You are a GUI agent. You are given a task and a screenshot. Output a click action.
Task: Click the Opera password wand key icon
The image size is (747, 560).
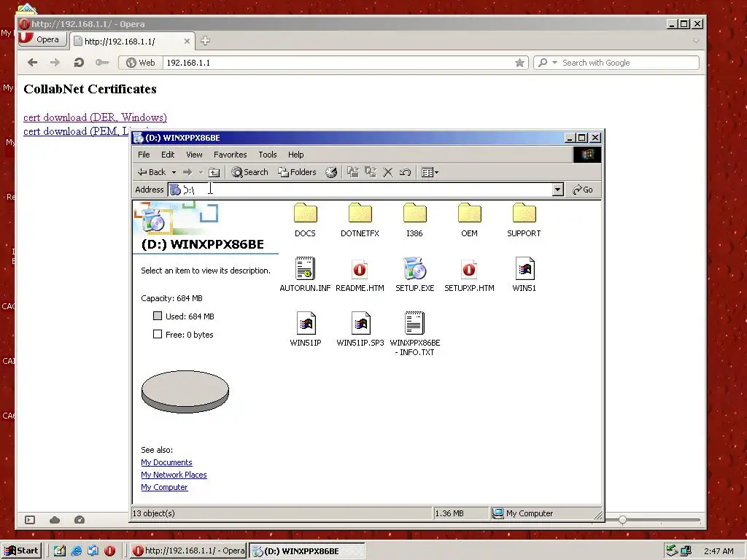pos(102,63)
